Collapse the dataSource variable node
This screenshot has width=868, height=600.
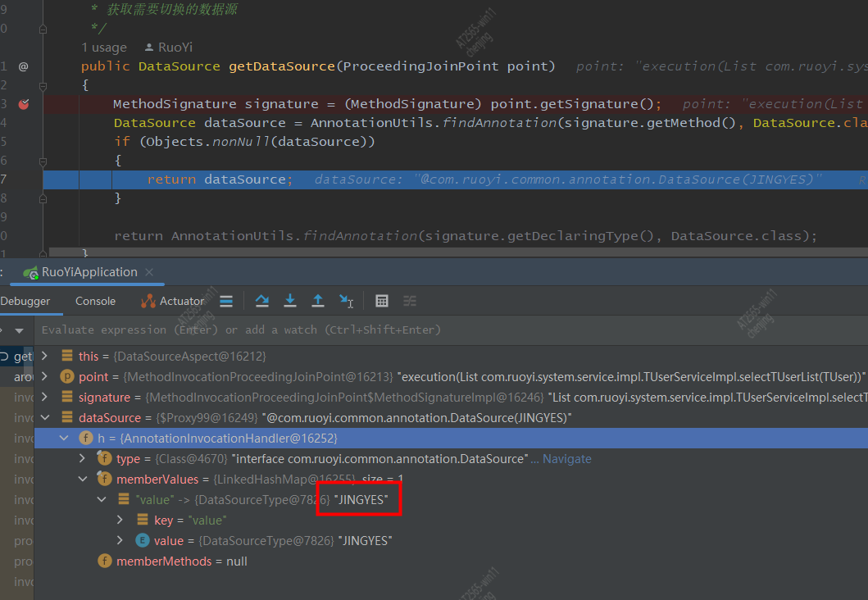[45, 417]
